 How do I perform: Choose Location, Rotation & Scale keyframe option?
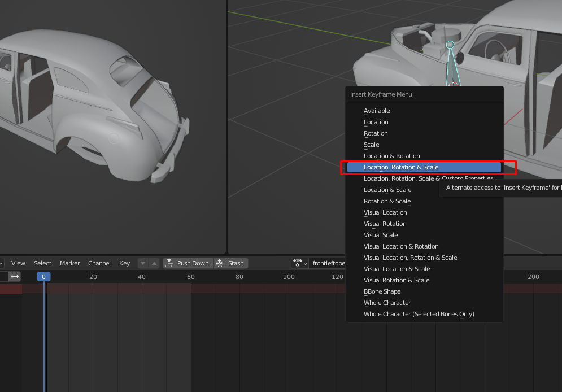(401, 167)
